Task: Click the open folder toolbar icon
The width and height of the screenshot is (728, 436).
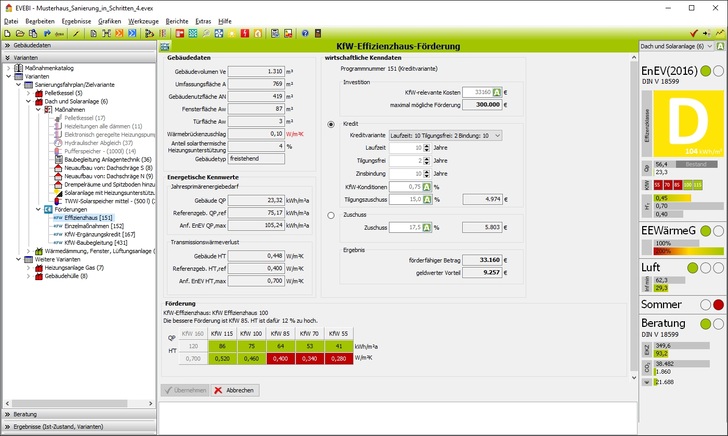Action: 19,33
